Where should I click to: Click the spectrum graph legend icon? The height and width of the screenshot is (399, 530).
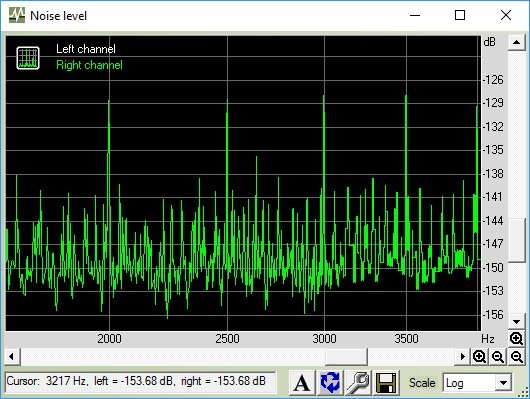point(28,58)
